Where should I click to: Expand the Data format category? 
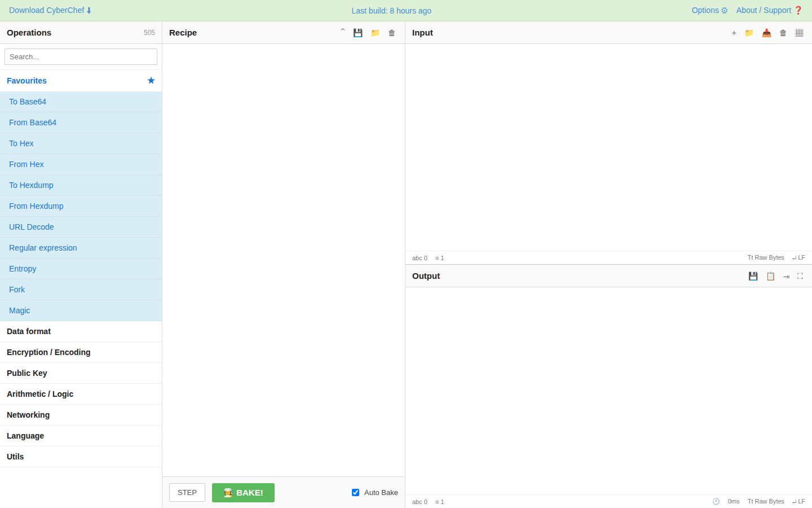(81, 331)
